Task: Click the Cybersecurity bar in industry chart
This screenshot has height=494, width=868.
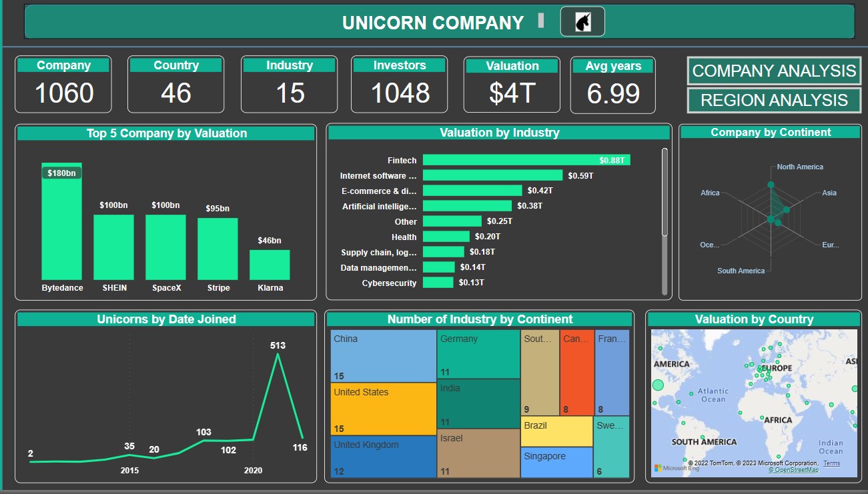Action: [x=438, y=283]
